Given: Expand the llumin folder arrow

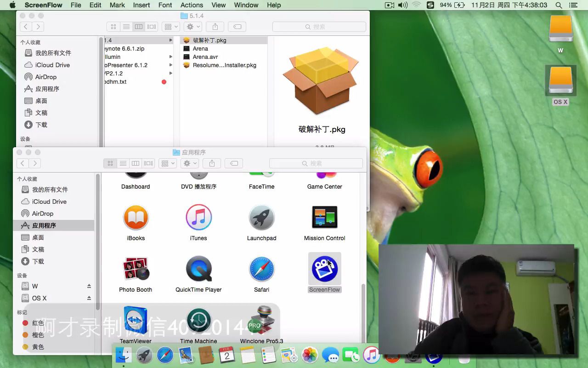Looking at the screenshot, I should [x=170, y=57].
